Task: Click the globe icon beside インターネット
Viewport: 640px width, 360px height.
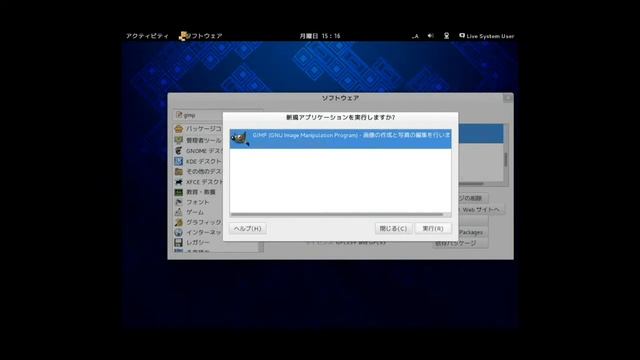Action: (x=178, y=232)
